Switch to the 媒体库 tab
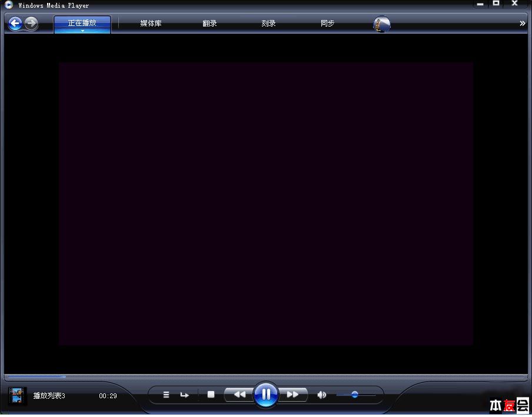The height and width of the screenshot is (417, 532). [x=151, y=24]
